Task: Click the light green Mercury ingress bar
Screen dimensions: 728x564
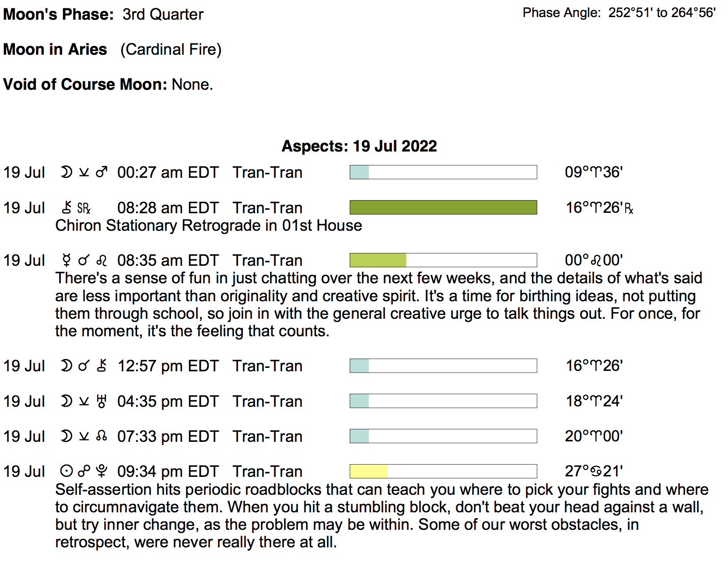Action: [x=378, y=260]
